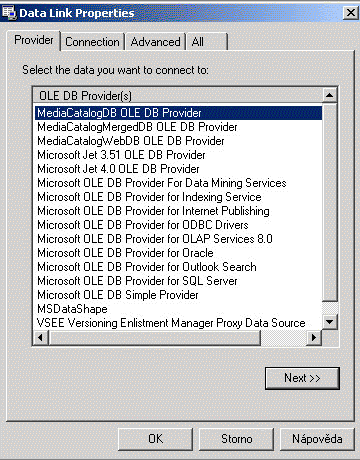This screenshot has width=360, height=460.
Task: Switch to the All tab
Action: 207,42
